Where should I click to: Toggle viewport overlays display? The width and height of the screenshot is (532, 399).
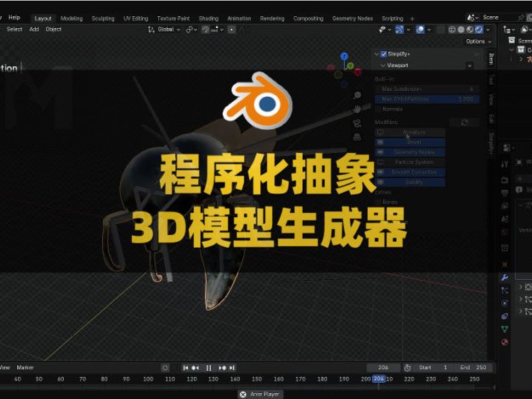pyautogui.click(x=420, y=30)
